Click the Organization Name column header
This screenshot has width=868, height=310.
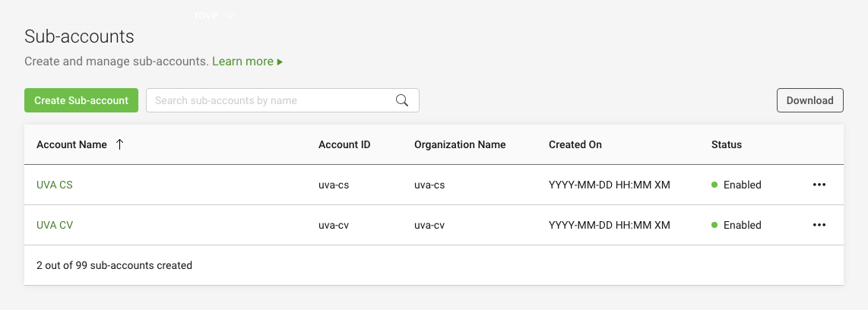click(x=460, y=144)
